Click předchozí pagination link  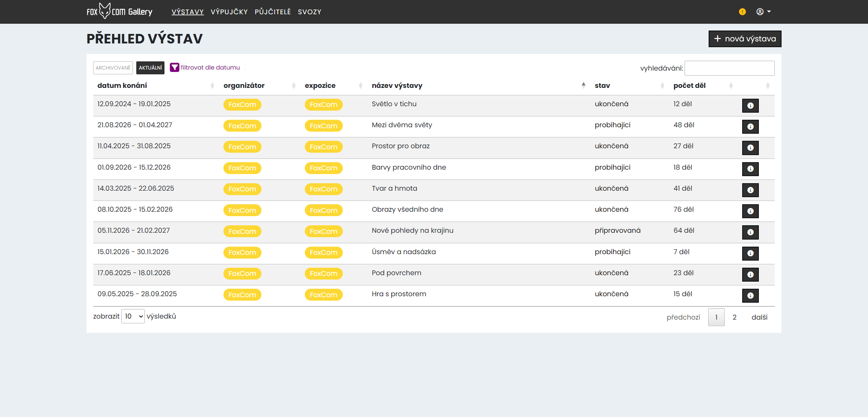click(683, 317)
